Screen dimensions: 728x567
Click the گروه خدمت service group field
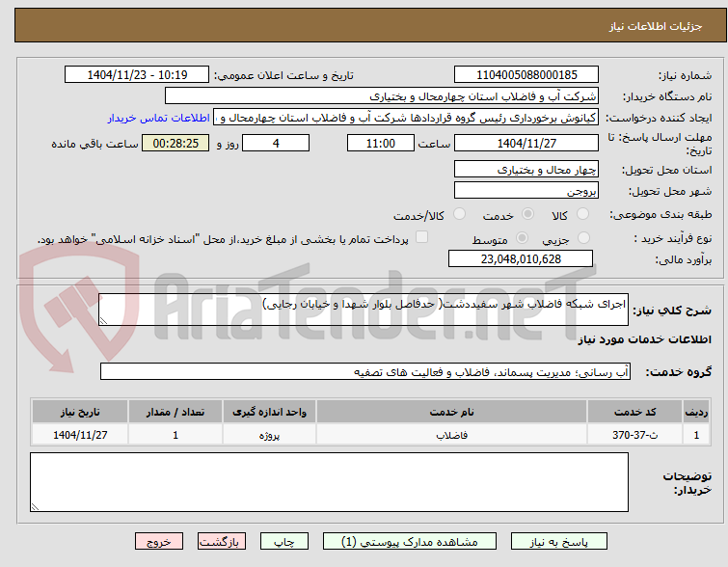coord(365,371)
